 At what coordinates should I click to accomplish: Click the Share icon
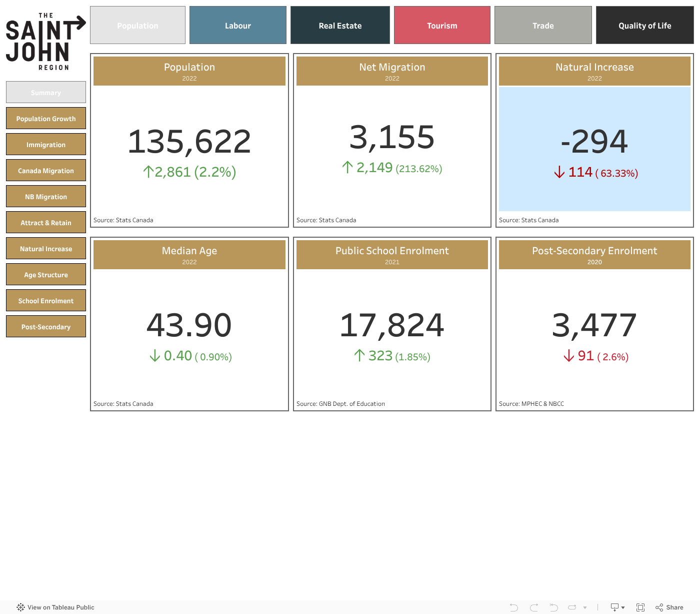pyautogui.click(x=659, y=607)
